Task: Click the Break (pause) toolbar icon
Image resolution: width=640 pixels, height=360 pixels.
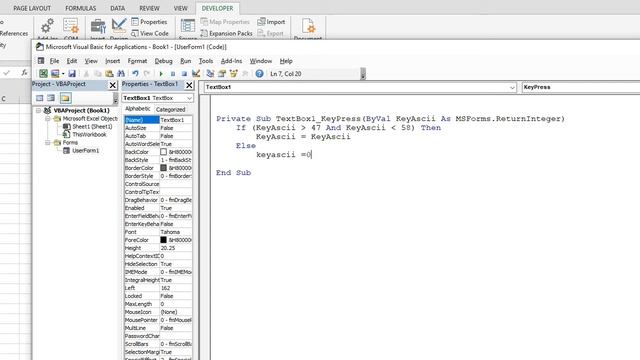Action: (x=173, y=74)
